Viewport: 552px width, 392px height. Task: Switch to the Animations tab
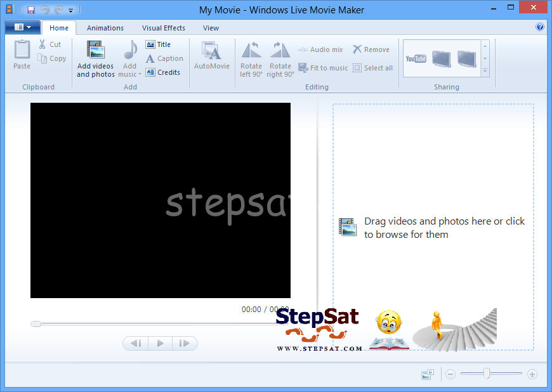point(105,28)
